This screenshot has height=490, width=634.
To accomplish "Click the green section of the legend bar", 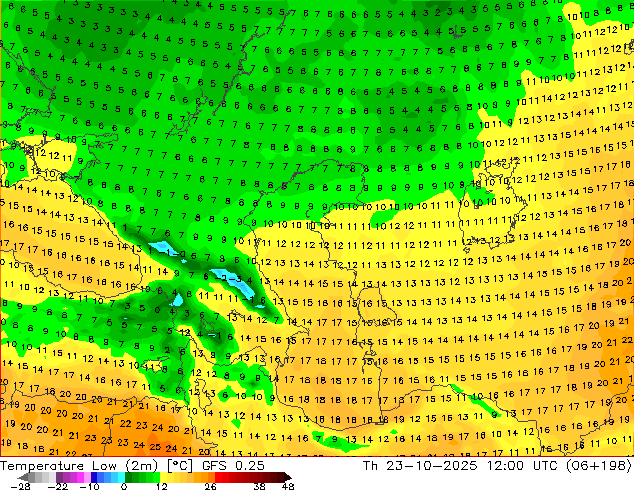I will 142,477.
